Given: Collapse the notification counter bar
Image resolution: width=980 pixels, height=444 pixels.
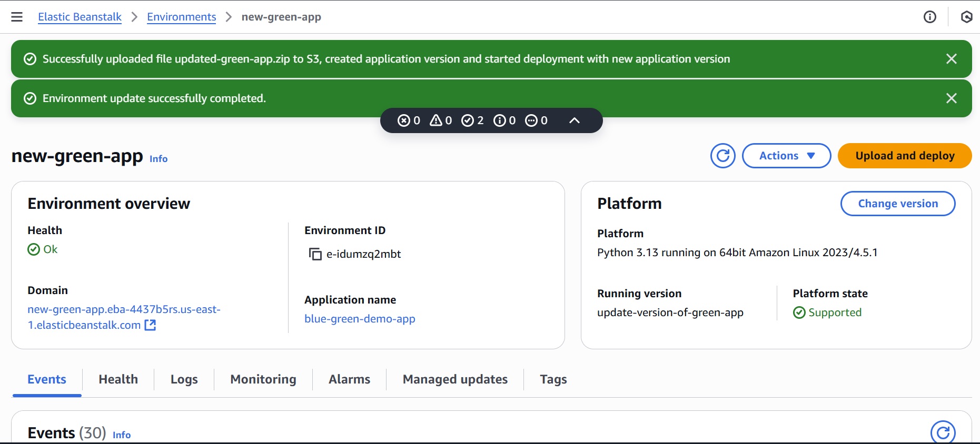Looking at the screenshot, I should click(575, 120).
